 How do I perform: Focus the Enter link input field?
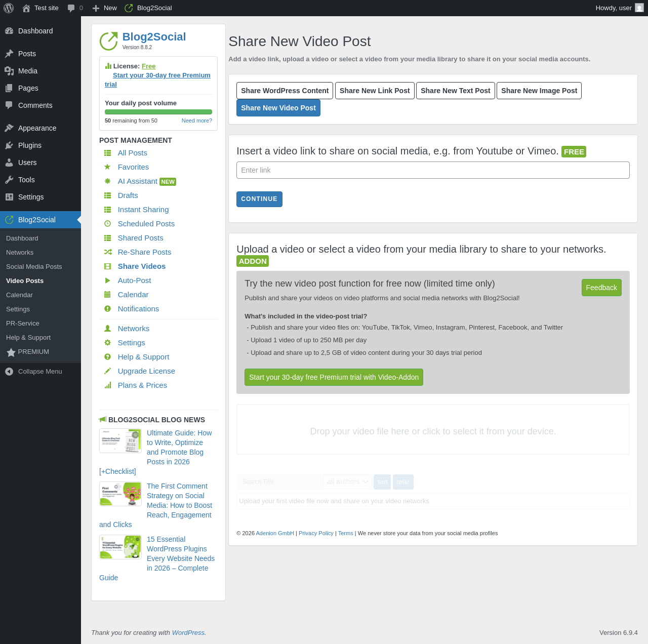(433, 170)
